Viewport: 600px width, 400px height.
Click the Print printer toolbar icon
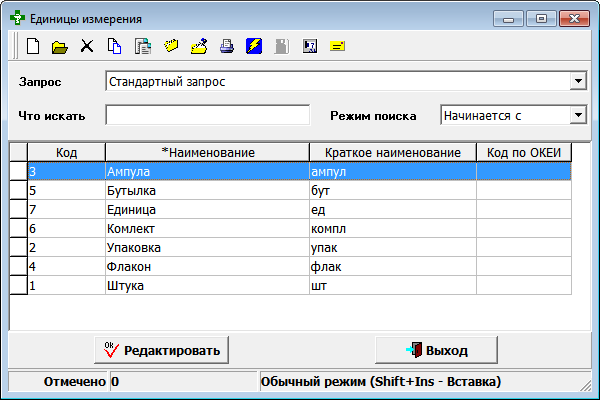click(x=227, y=46)
